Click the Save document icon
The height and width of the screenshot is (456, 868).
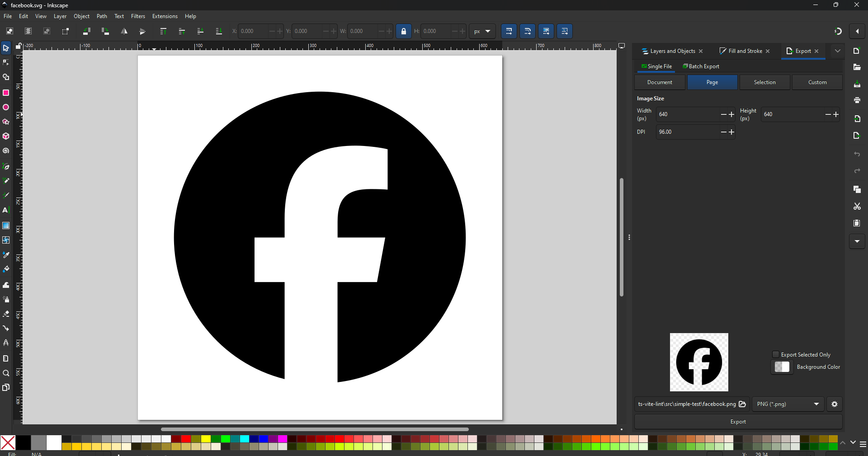click(x=857, y=85)
